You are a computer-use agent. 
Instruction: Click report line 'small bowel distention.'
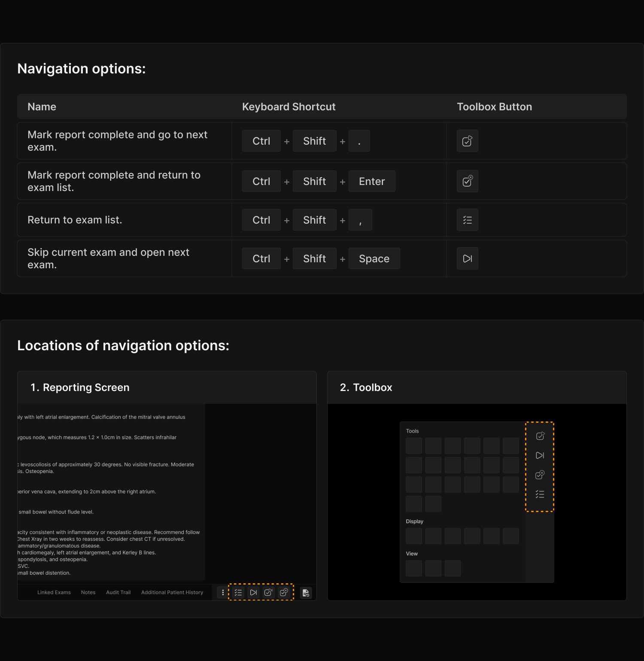pos(44,573)
